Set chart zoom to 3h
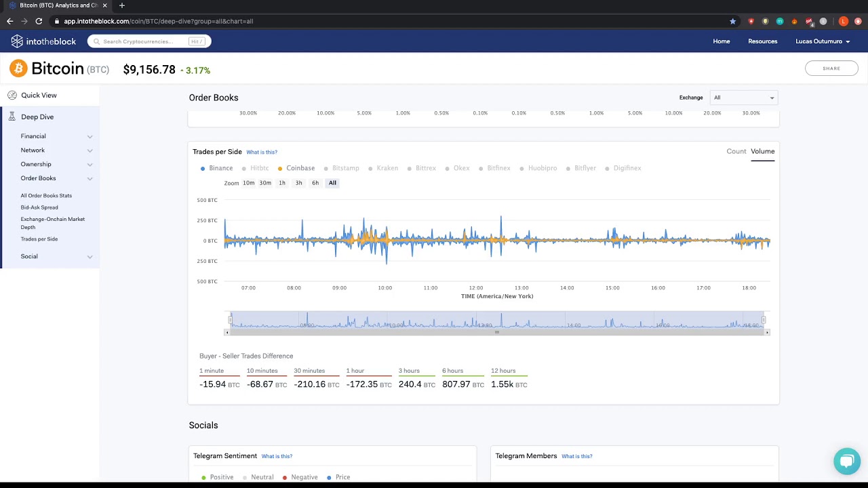This screenshot has width=868, height=488. pos(298,183)
